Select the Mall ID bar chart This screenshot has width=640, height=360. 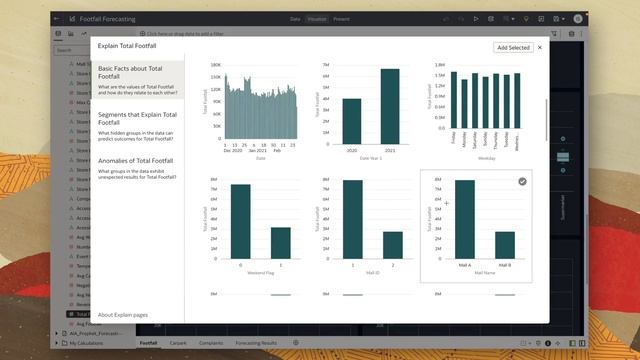click(363, 226)
